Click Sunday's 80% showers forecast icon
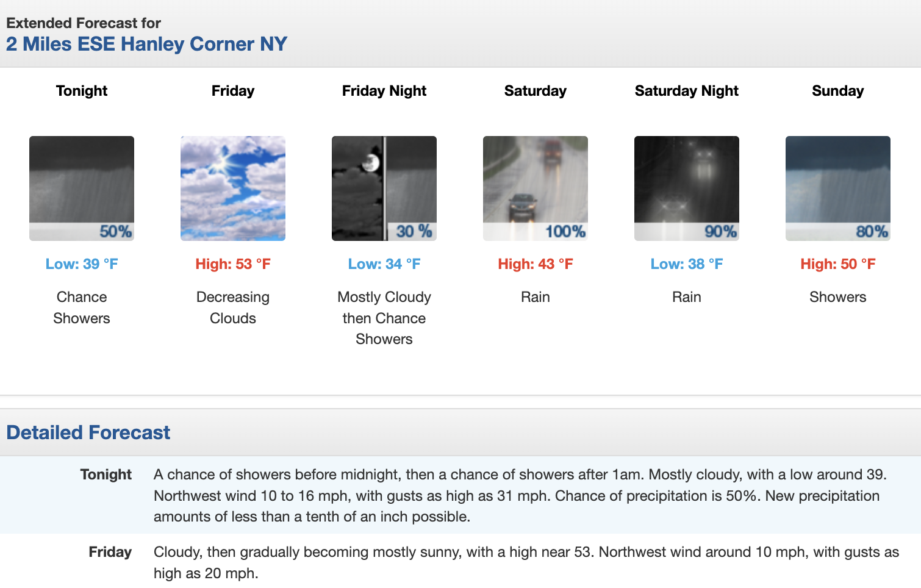Viewport: 921px width, 588px height. click(x=838, y=188)
